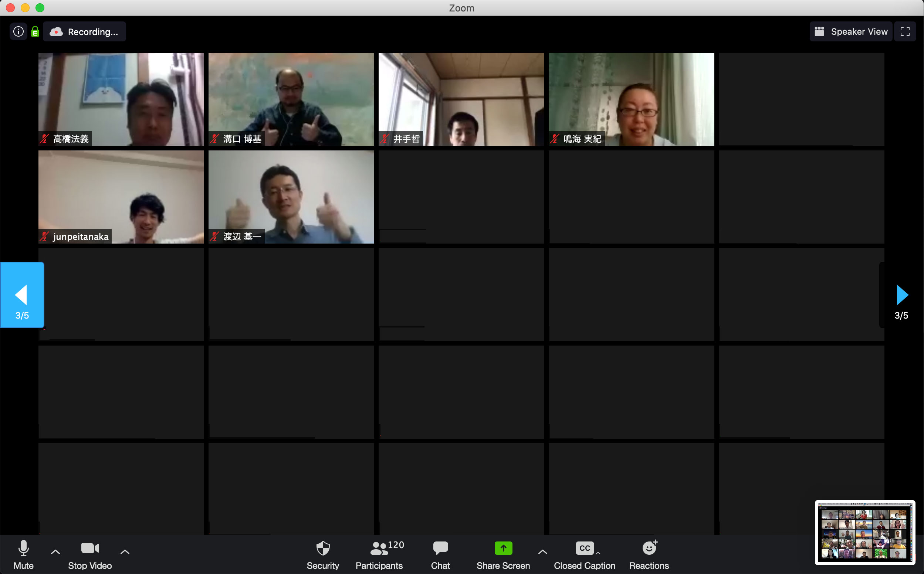Close the Zoom window with red button
The height and width of the screenshot is (574, 924).
tap(10, 8)
